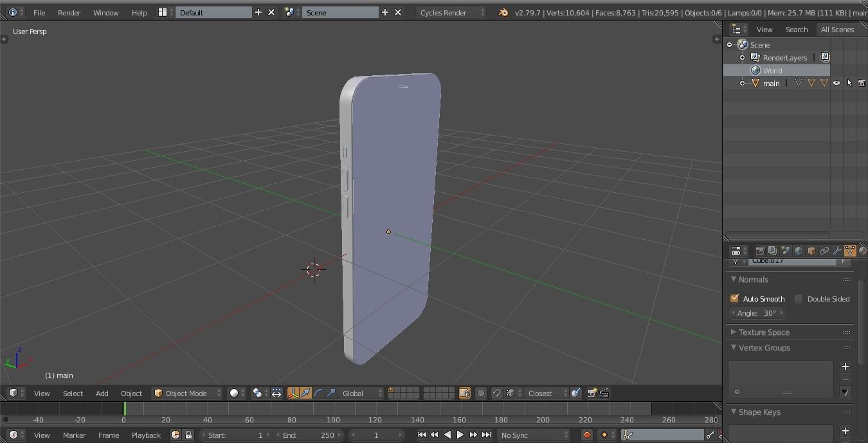Open the Window menu
This screenshot has width=868, height=443.
pos(106,12)
